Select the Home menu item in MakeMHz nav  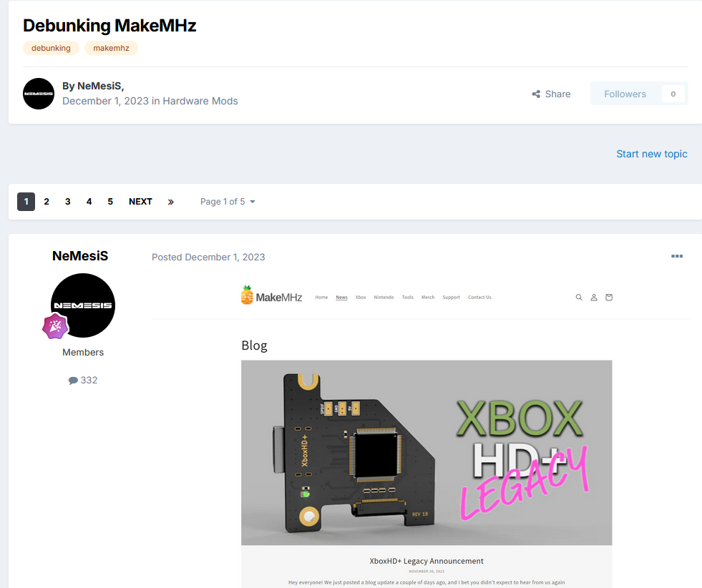(x=321, y=297)
